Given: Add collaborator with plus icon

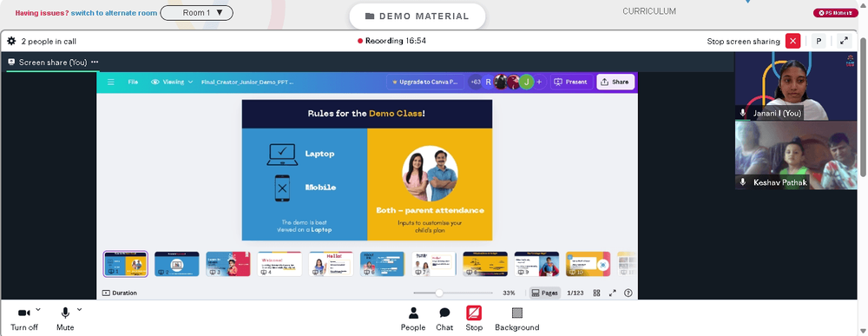Looking at the screenshot, I should 539,82.
